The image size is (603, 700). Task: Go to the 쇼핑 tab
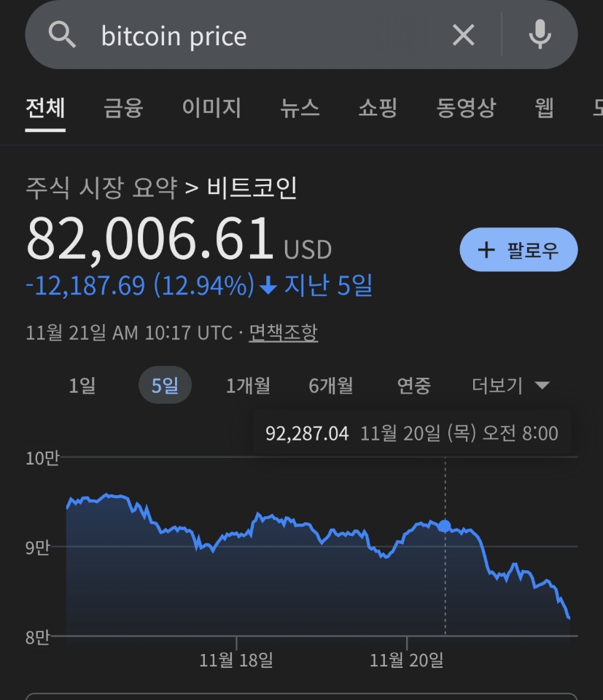[378, 108]
